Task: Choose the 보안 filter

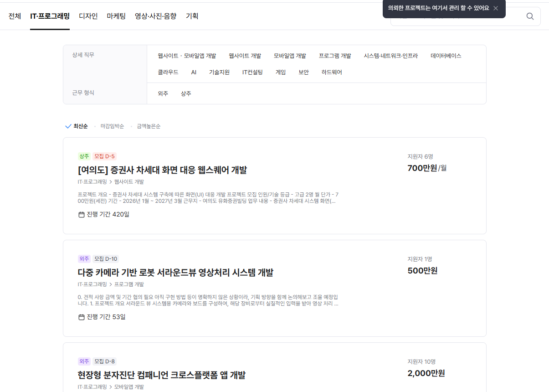Action: [303, 72]
